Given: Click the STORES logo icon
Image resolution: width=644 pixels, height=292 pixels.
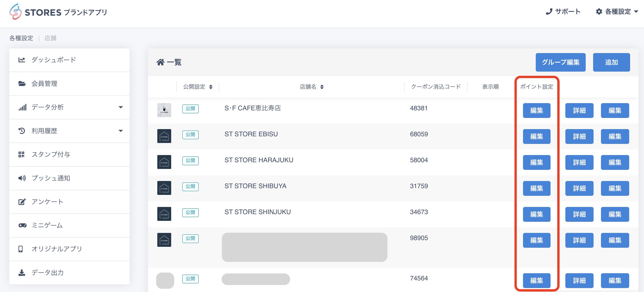Looking at the screenshot, I should [x=15, y=12].
